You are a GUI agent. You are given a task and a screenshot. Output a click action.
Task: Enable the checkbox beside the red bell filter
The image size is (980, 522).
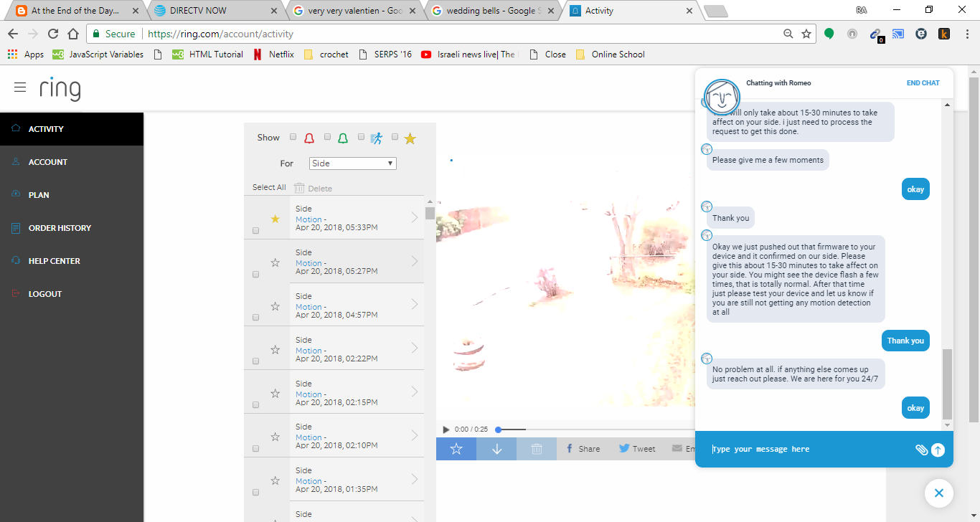[x=293, y=136]
